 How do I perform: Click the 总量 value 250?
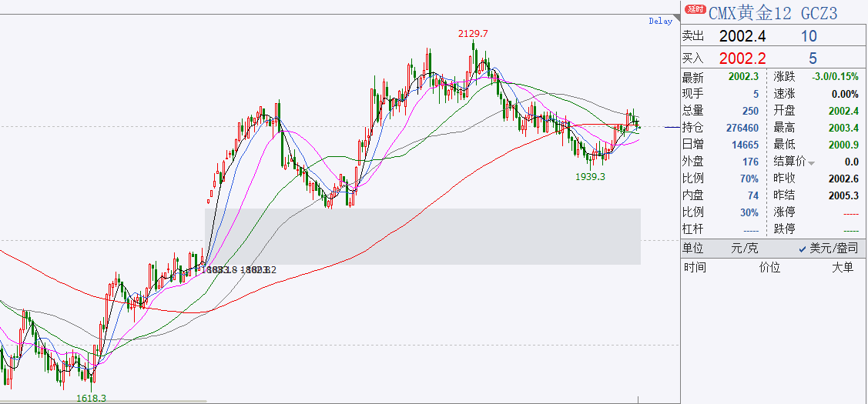751,112
